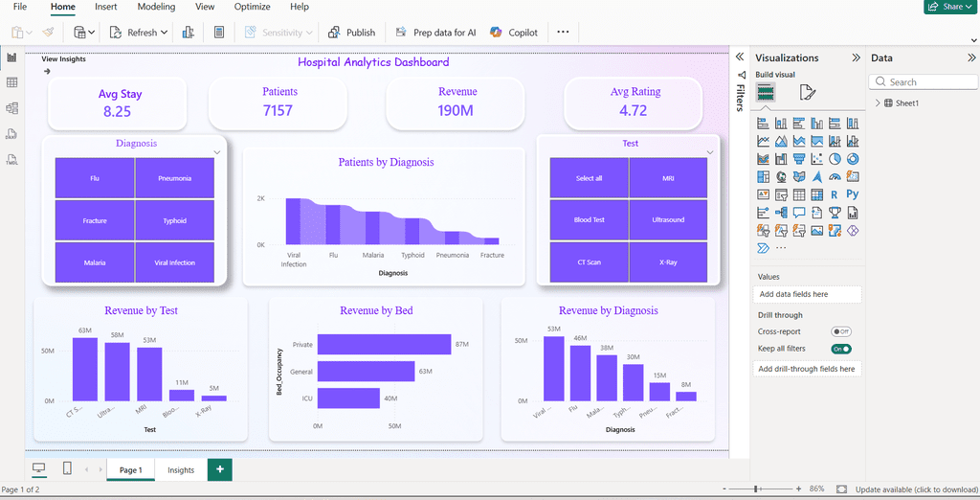Click Prep data for AI button

coord(435,33)
